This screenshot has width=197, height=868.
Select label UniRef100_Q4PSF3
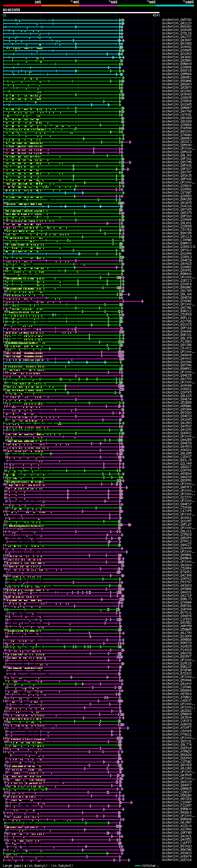pos(177,487)
